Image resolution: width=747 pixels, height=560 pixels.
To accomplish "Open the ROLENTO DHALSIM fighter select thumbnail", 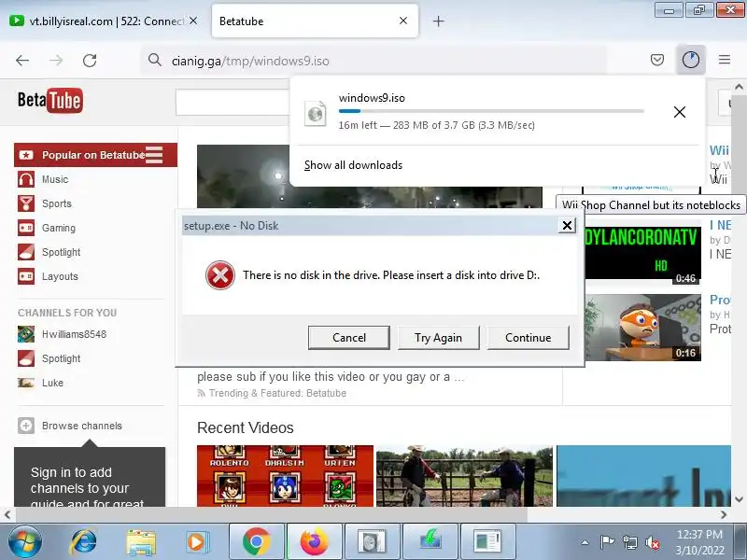I will coord(285,476).
